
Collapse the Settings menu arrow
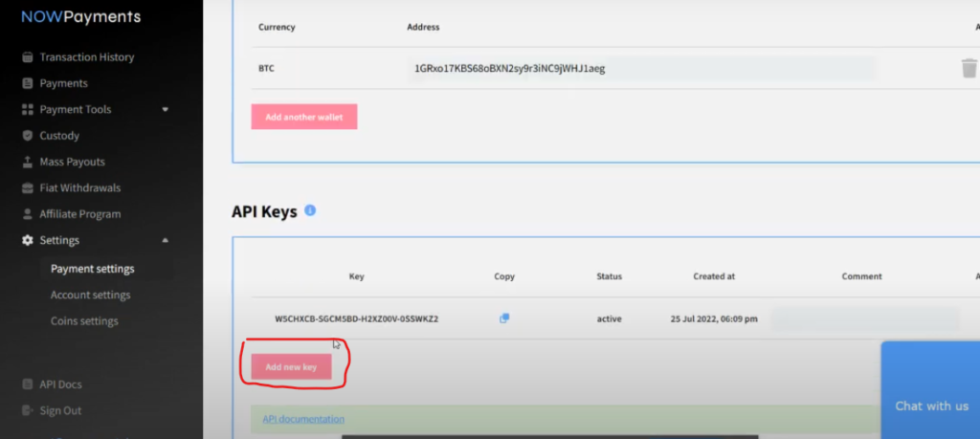click(165, 240)
